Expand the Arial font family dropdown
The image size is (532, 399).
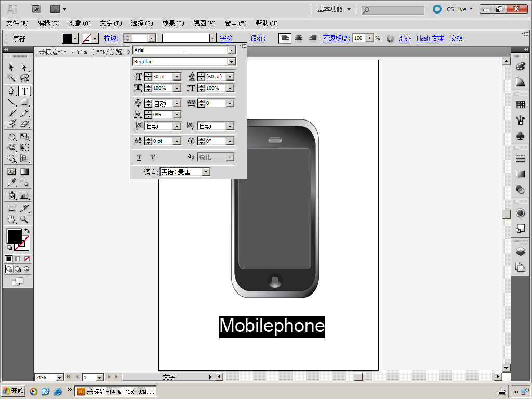click(232, 50)
